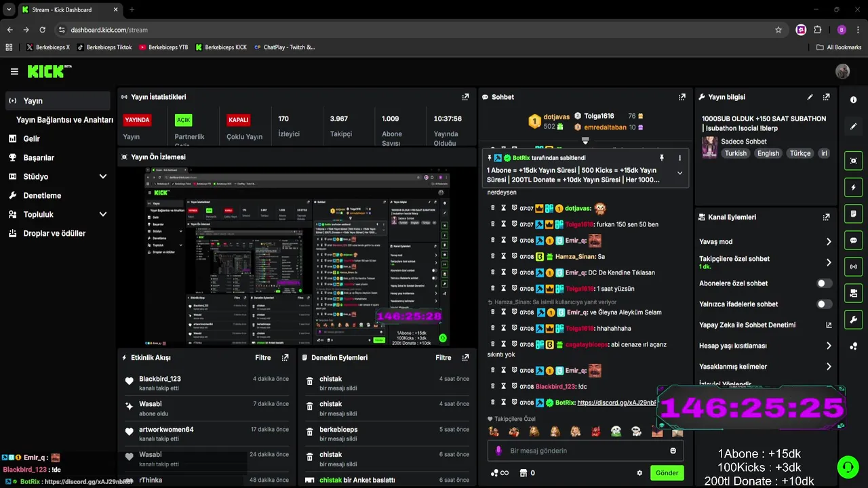Viewport: 868px width, 488px height.
Task: Click the document icon in the right sidebar
Action: (x=853, y=213)
